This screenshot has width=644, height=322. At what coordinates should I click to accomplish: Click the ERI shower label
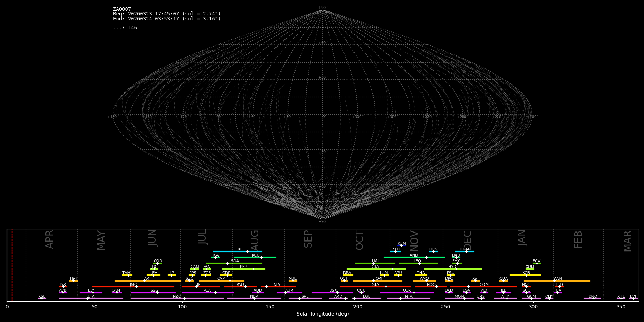click(x=239, y=249)
